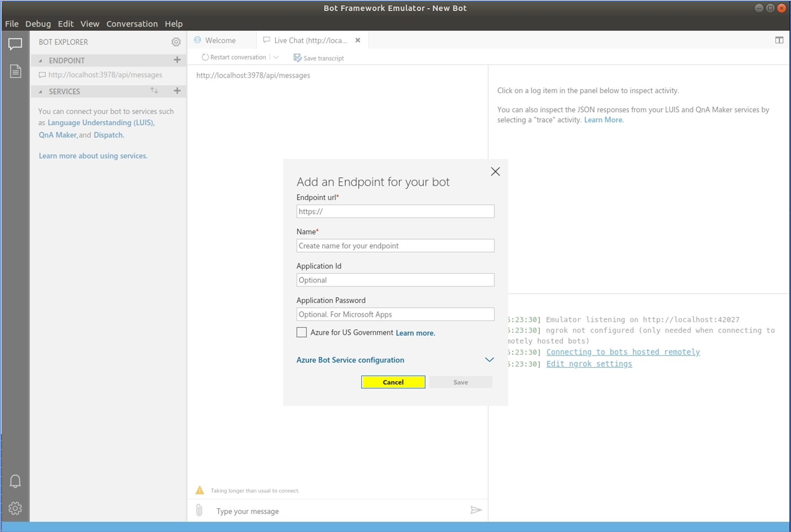Collapse the ENDPOINT section
This screenshot has width=791, height=532.
(x=40, y=61)
